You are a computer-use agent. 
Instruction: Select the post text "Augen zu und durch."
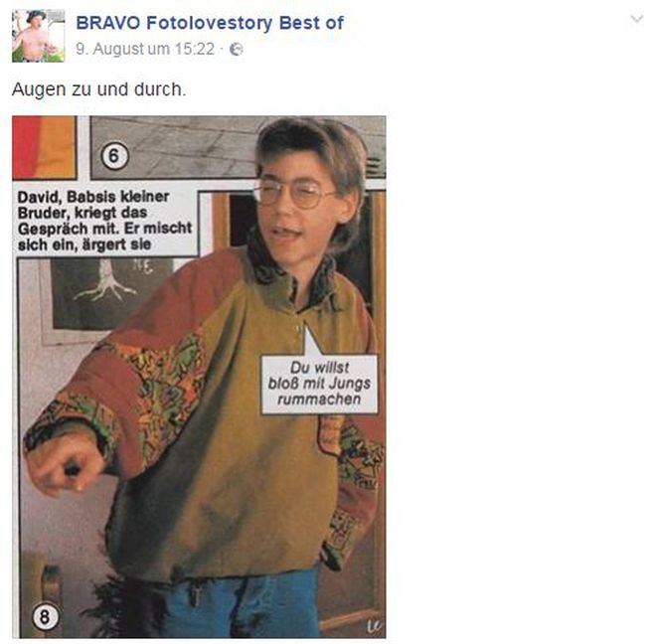(x=99, y=89)
